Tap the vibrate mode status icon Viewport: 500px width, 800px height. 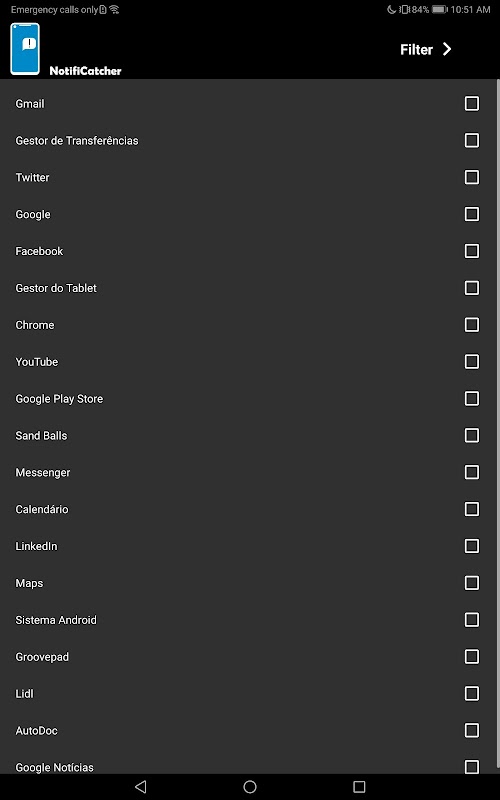[x=403, y=9]
